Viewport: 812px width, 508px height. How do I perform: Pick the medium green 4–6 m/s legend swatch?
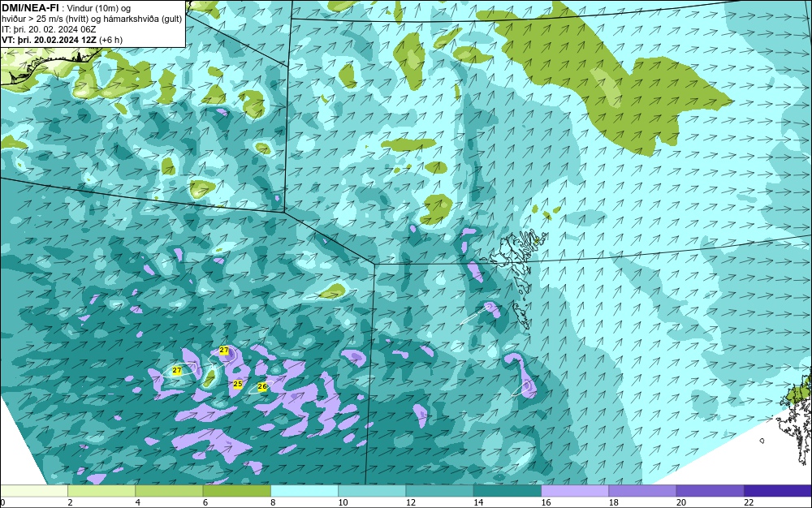[169, 491]
